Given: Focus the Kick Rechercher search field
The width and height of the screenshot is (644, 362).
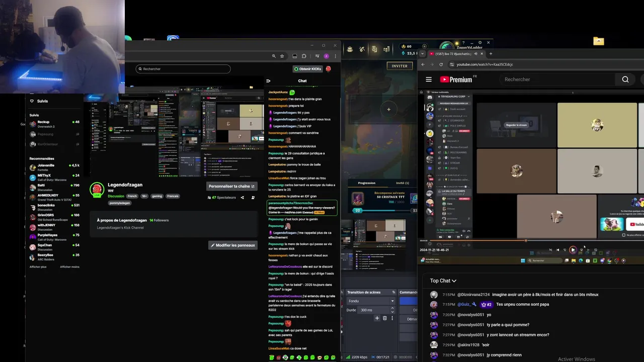Looking at the screenshot, I should 183,69.
